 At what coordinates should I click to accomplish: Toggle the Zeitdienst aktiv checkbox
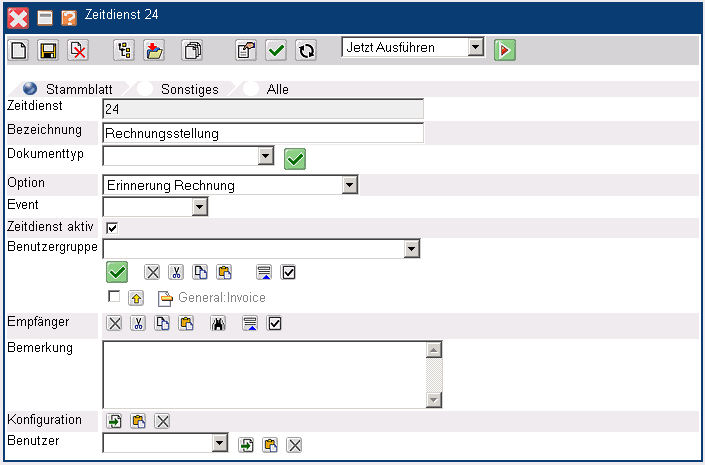coord(112,228)
